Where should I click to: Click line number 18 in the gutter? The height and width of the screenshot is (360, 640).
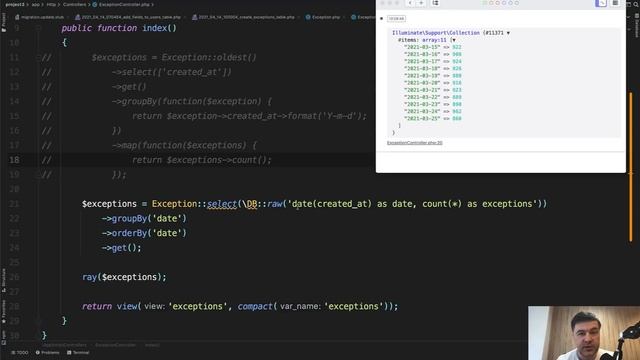14,160
